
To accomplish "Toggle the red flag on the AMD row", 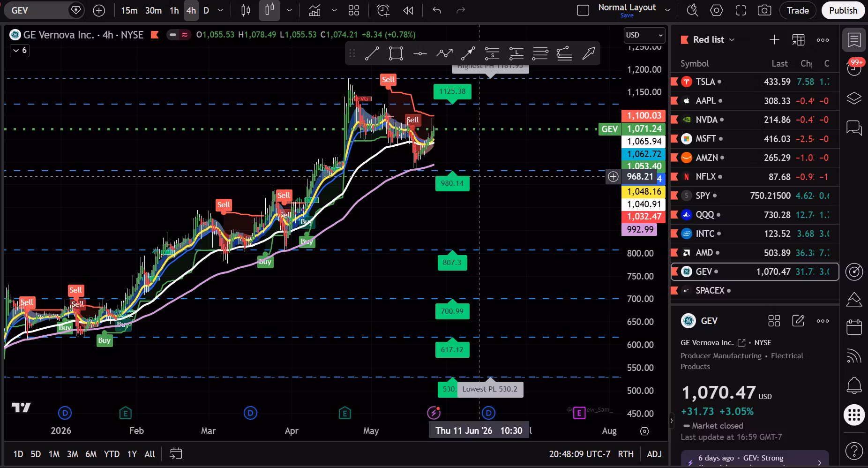I will (x=675, y=252).
